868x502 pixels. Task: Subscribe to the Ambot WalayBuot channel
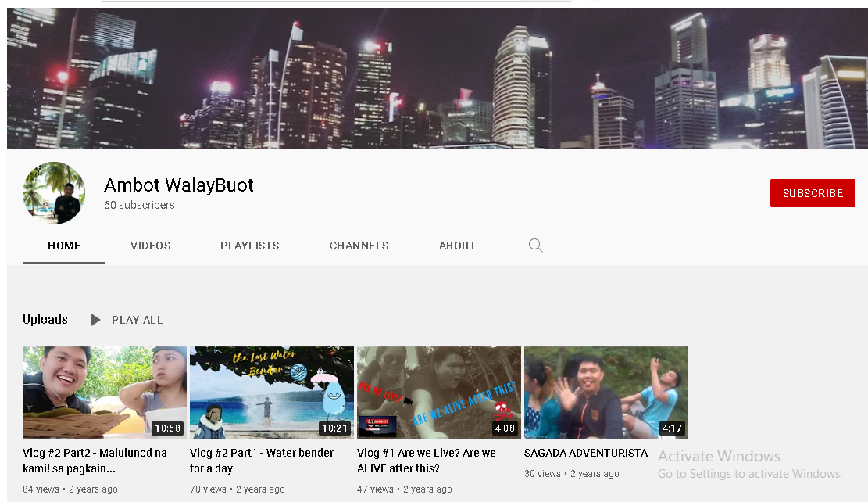pyautogui.click(x=812, y=193)
